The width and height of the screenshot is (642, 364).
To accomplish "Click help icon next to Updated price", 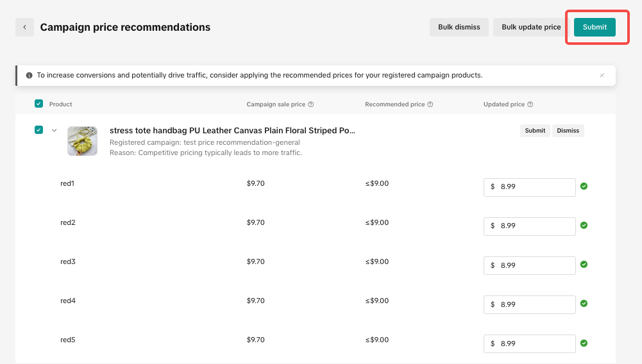I will point(530,104).
